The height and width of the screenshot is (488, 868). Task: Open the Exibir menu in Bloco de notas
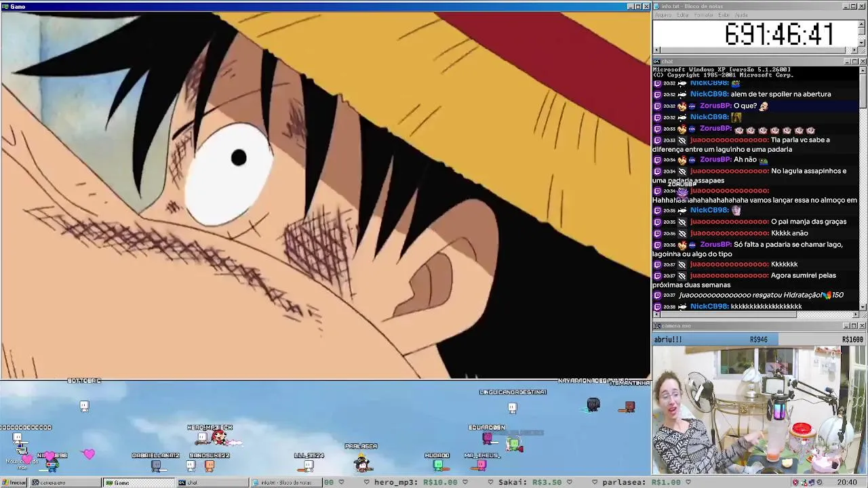coord(724,15)
